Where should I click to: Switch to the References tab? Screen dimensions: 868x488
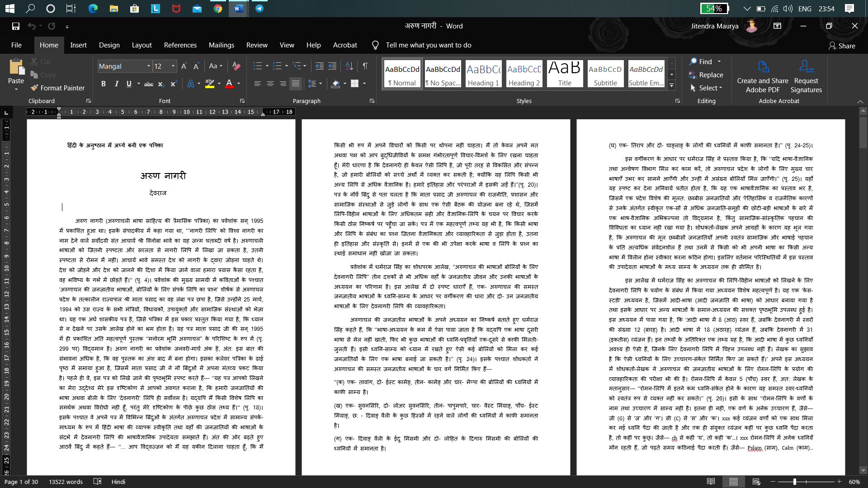(x=180, y=45)
